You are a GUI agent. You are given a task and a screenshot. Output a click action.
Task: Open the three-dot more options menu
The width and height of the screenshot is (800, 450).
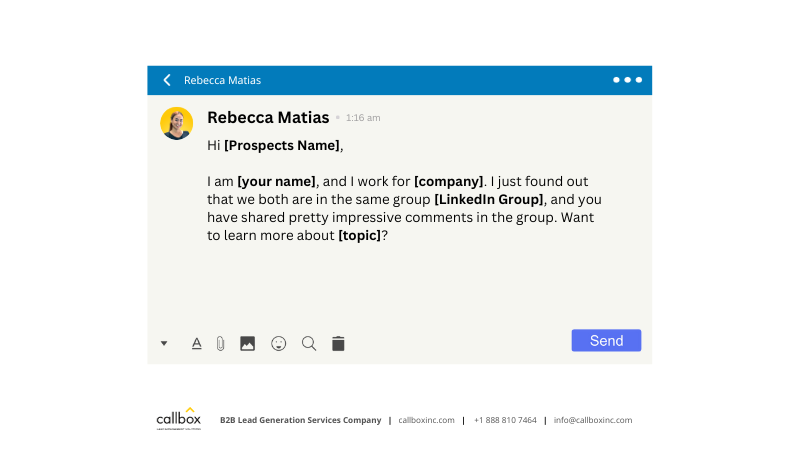[627, 80]
